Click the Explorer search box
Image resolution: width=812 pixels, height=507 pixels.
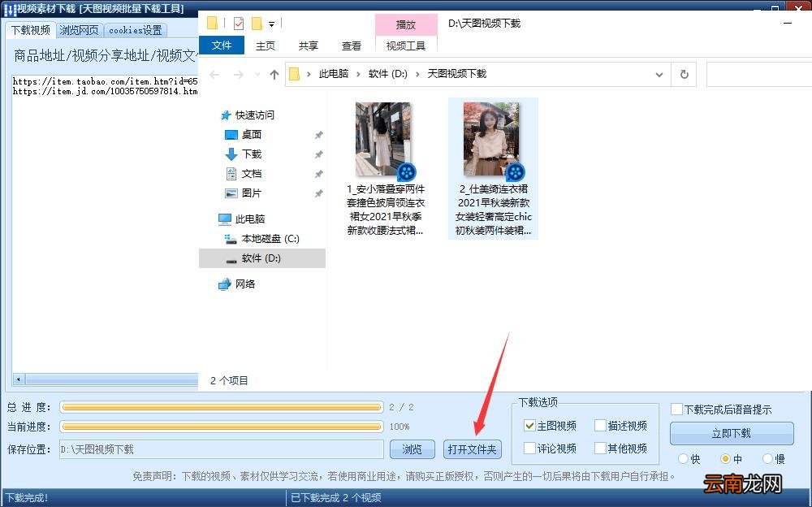pyautogui.click(x=759, y=74)
